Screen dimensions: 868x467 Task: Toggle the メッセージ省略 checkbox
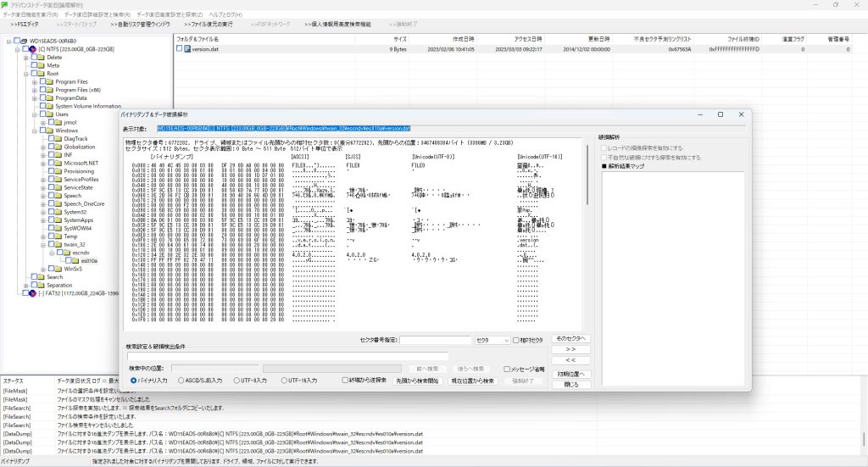pyautogui.click(x=506, y=369)
